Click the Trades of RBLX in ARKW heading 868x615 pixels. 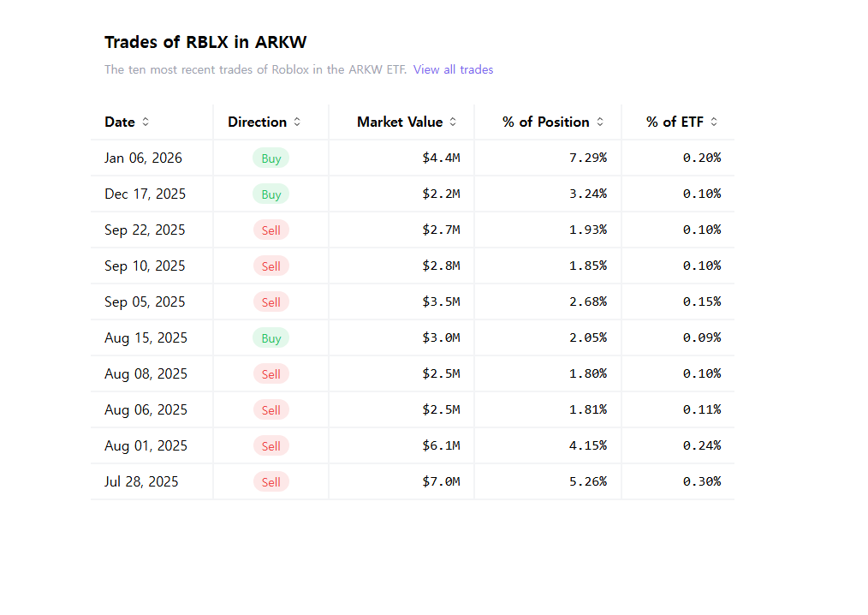[205, 42]
